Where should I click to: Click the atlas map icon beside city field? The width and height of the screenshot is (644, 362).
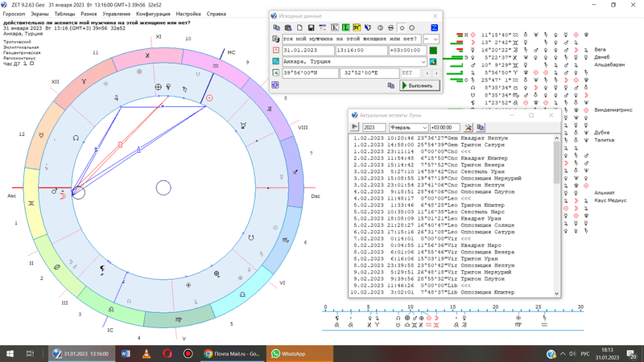[432, 62]
